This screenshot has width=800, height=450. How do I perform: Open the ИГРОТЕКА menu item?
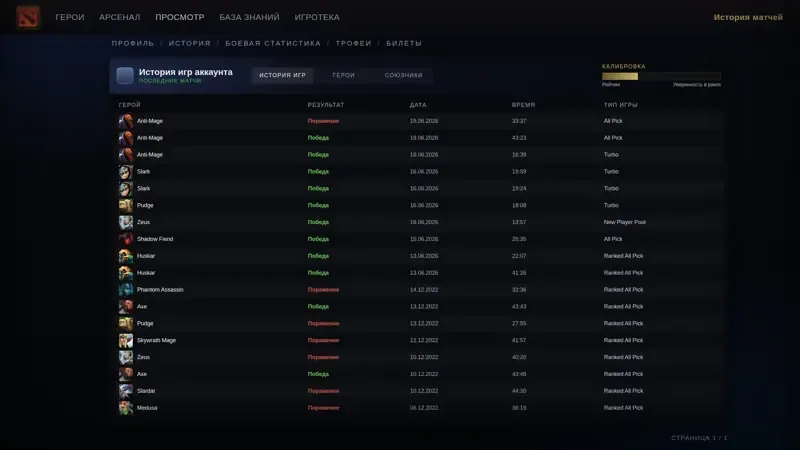pos(317,17)
